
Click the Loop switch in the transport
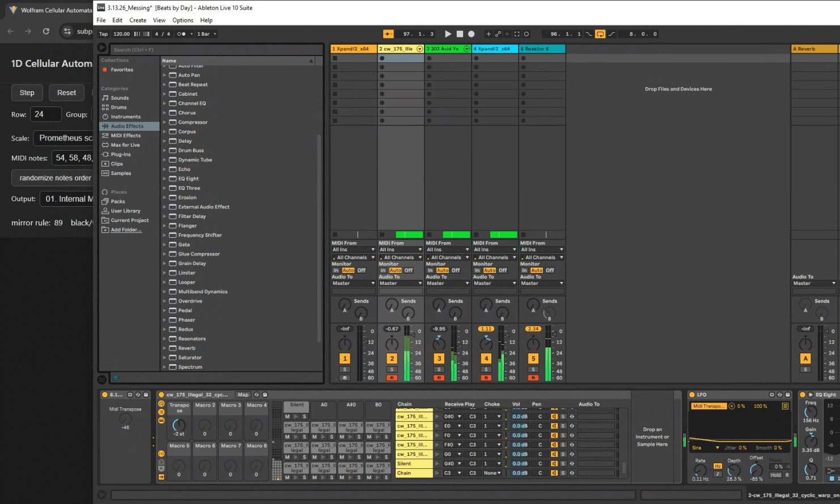pos(600,34)
